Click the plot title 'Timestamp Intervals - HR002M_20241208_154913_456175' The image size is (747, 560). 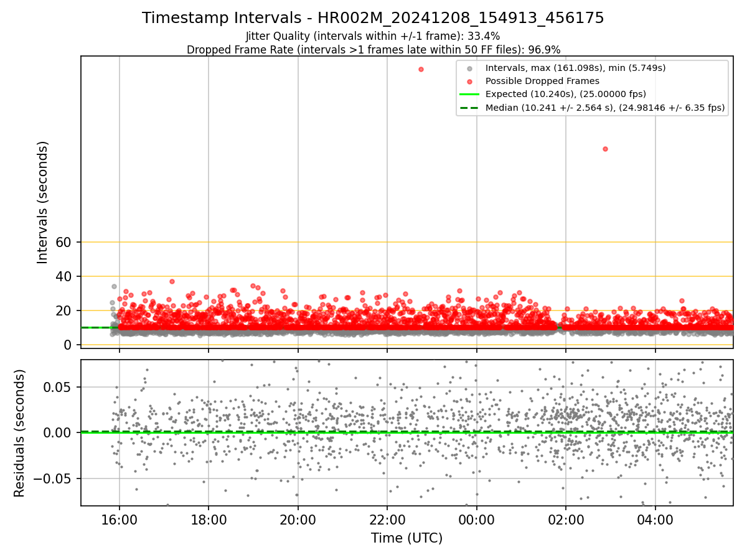373,18
